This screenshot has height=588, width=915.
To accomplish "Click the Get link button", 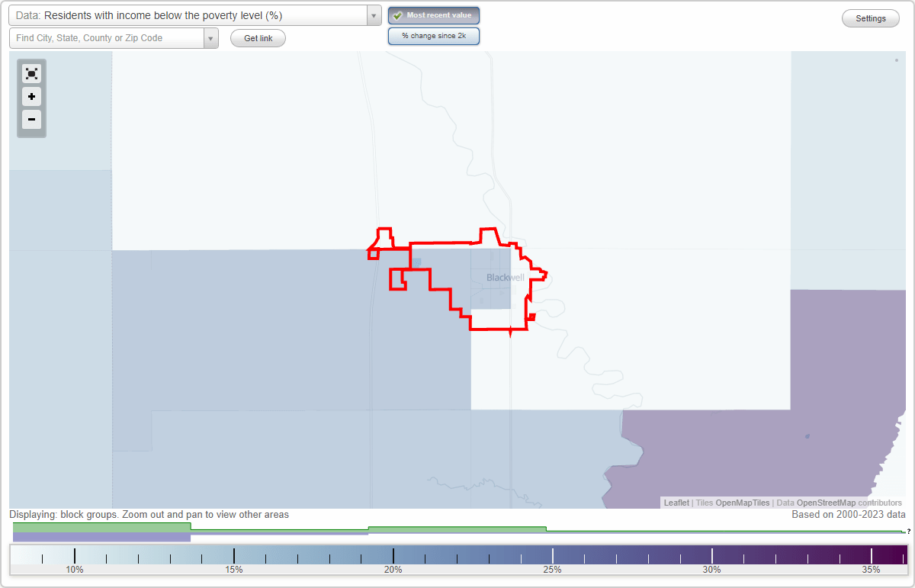I will (258, 38).
